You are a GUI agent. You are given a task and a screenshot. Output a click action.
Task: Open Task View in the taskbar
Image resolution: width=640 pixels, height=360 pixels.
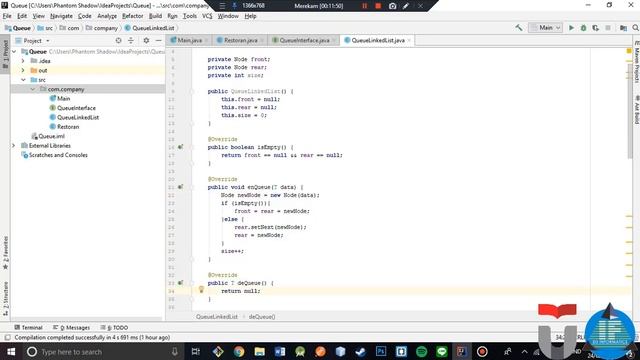pyautogui.click(x=196, y=351)
